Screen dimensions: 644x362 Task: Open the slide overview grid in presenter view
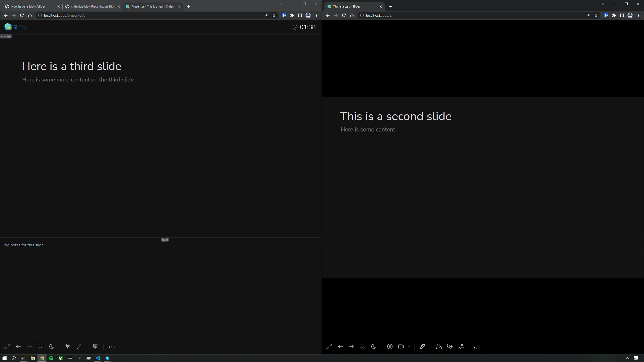(40, 346)
